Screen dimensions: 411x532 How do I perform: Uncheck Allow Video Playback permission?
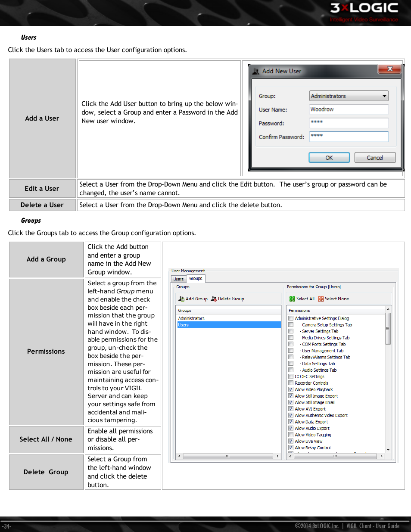click(291, 389)
